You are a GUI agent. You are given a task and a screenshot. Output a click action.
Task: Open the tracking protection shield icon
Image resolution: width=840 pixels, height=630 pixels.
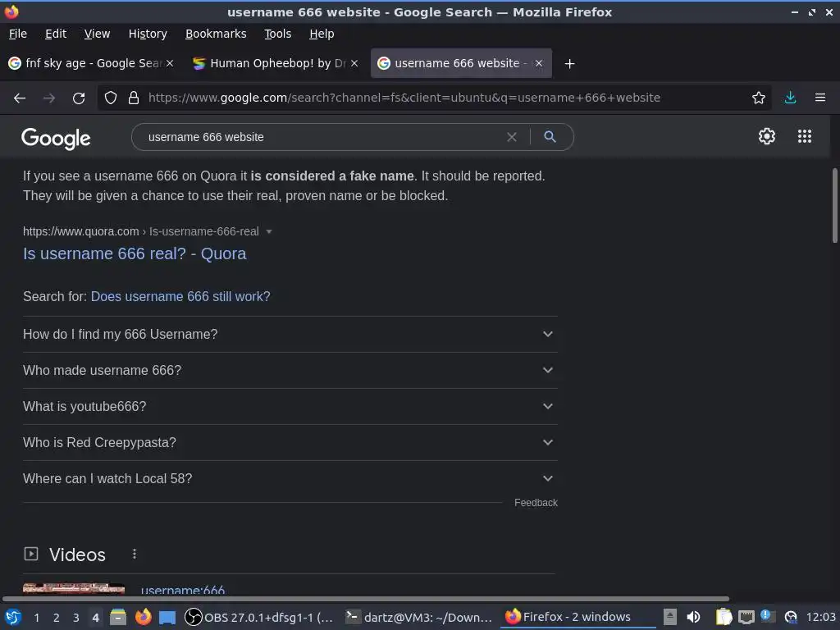[111, 98]
